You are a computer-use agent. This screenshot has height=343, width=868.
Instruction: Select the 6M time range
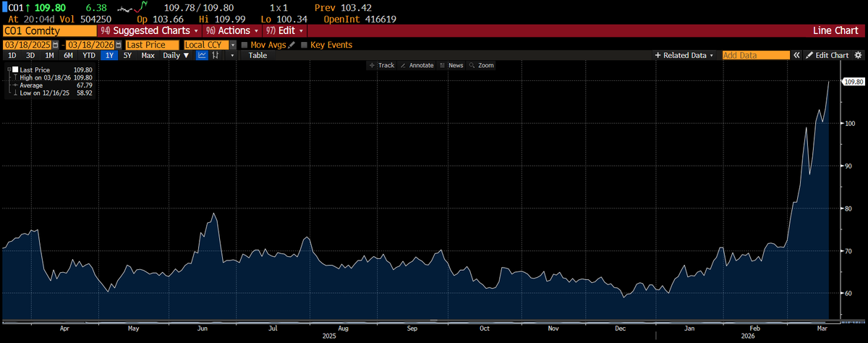tap(68, 55)
